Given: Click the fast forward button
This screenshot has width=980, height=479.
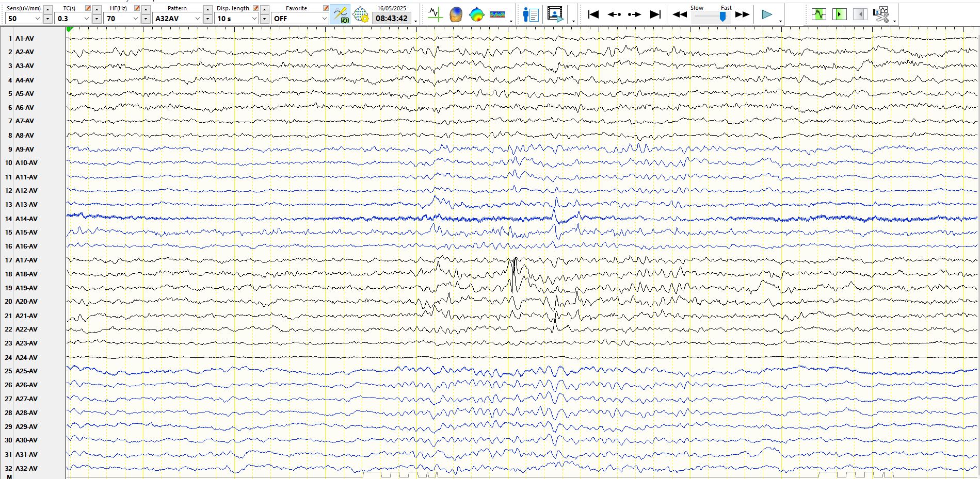Looking at the screenshot, I should [x=742, y=14].
